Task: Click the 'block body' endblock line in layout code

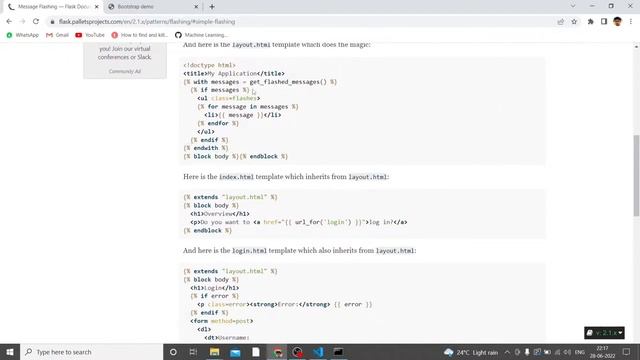Action: [x=236, y=156]
